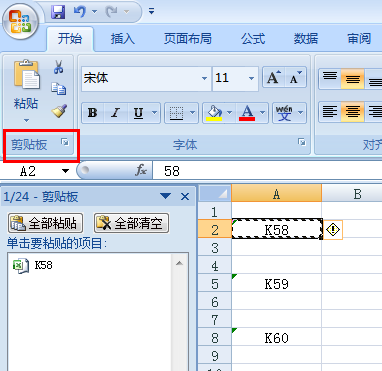Toggle Italic formatting
This screenshot has width=382, height=371.
116,113
